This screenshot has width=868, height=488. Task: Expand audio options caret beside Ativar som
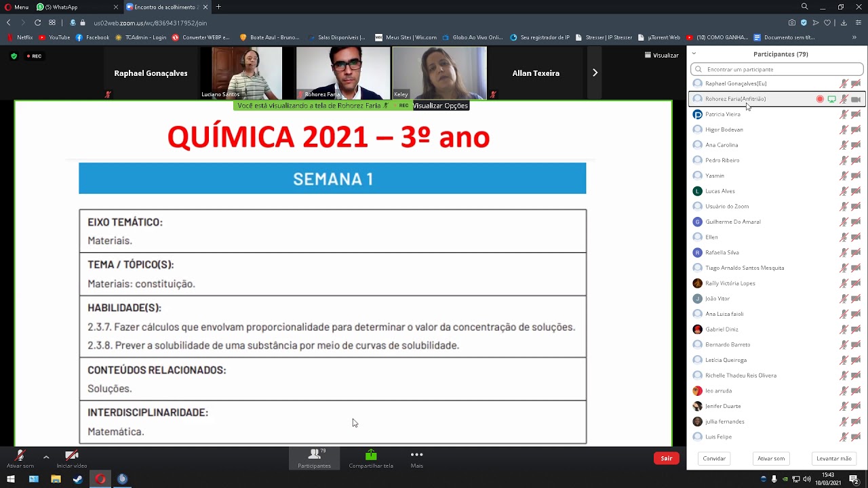click(x=46, y=457)
